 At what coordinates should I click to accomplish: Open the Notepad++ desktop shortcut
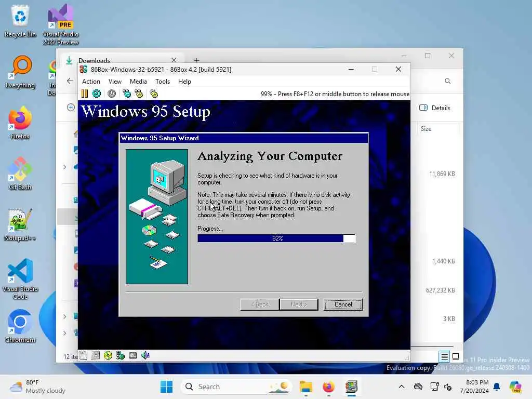[x=20, y=225]
